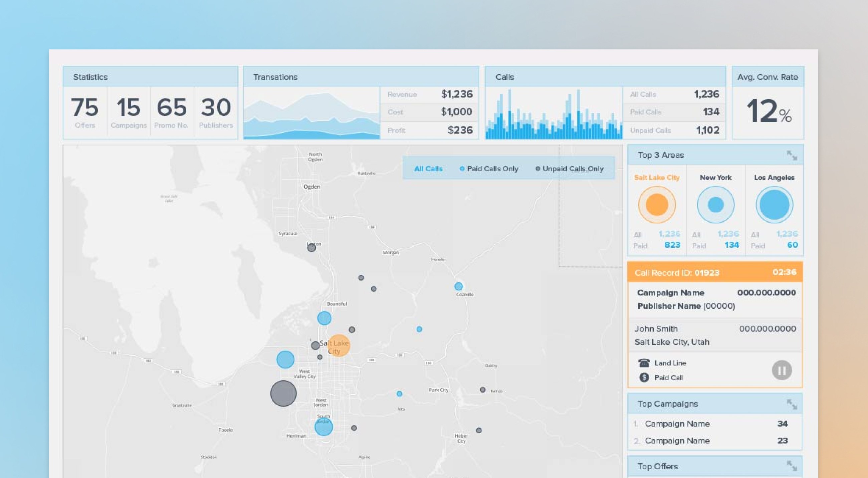Select the Unpaid Calls Only filter
The height and width of the screenshot is (478, 868).
570,169
